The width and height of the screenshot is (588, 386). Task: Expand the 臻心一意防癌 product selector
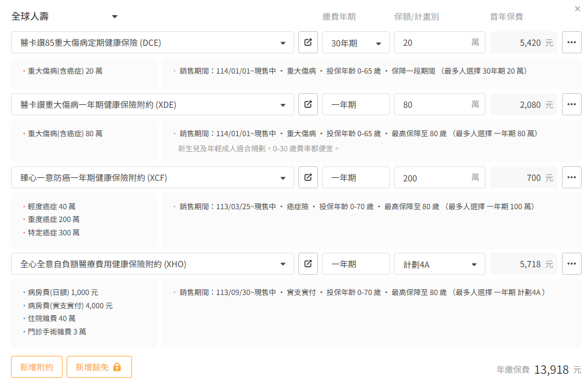point(152,178)
